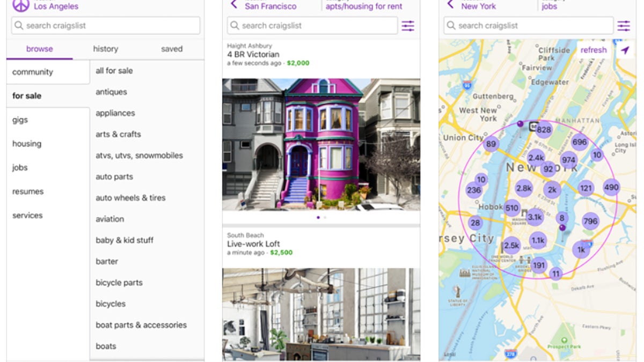This screenshot has width=644, height=362.
Task: Open the appliances subcategory
Action: pos(147,113)
